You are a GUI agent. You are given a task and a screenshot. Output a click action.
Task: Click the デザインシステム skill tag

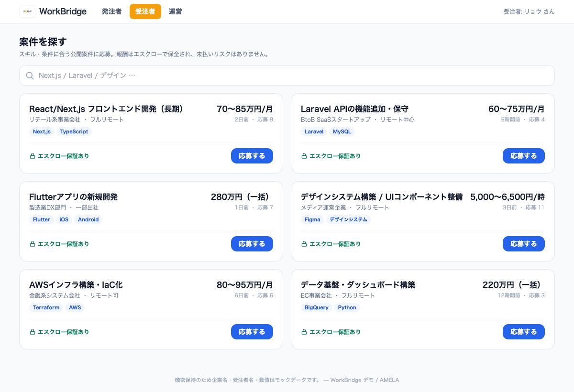point(349,219)
